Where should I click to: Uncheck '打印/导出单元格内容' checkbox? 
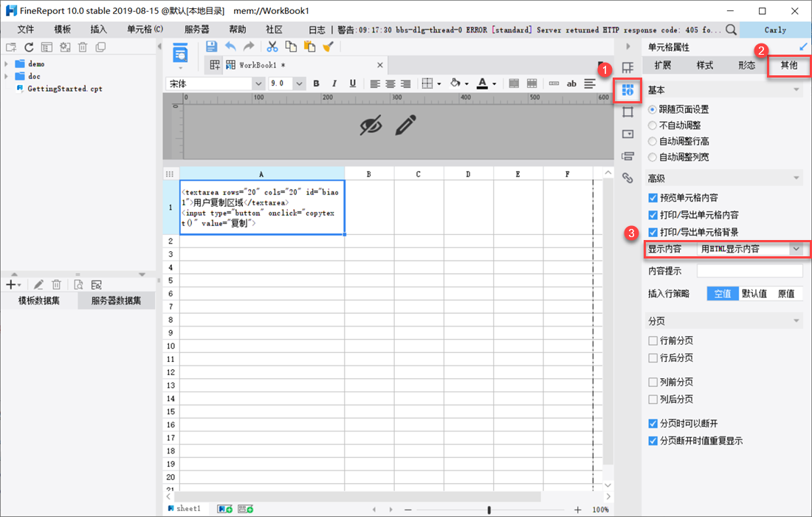coord(653,214)
